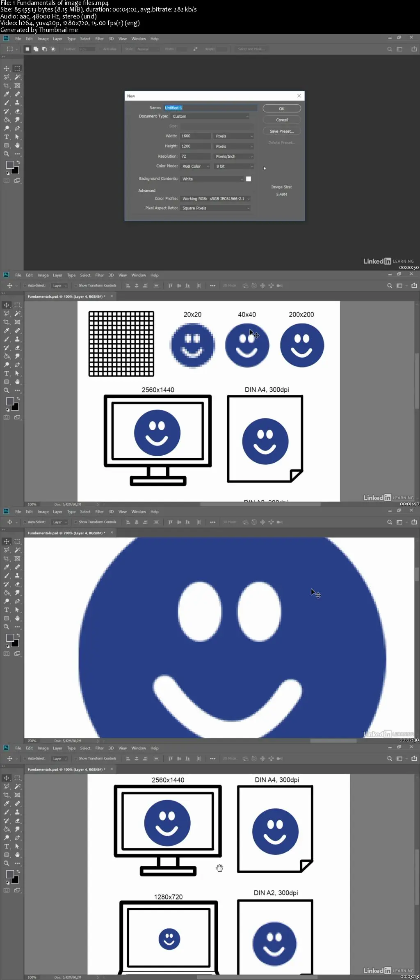Toggle Show Transform Controls in the 700% zoom frame
420x980 pixels.
click(76, 522)
